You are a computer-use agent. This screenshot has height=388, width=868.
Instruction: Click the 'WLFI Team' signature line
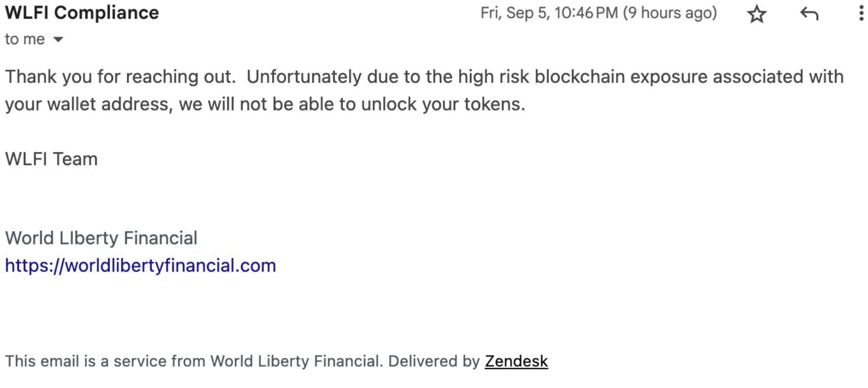51,159
